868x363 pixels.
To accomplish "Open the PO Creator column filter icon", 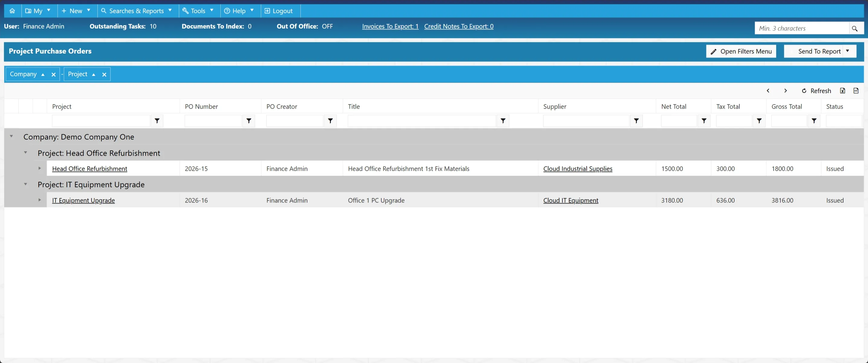I will click(330, 121).
